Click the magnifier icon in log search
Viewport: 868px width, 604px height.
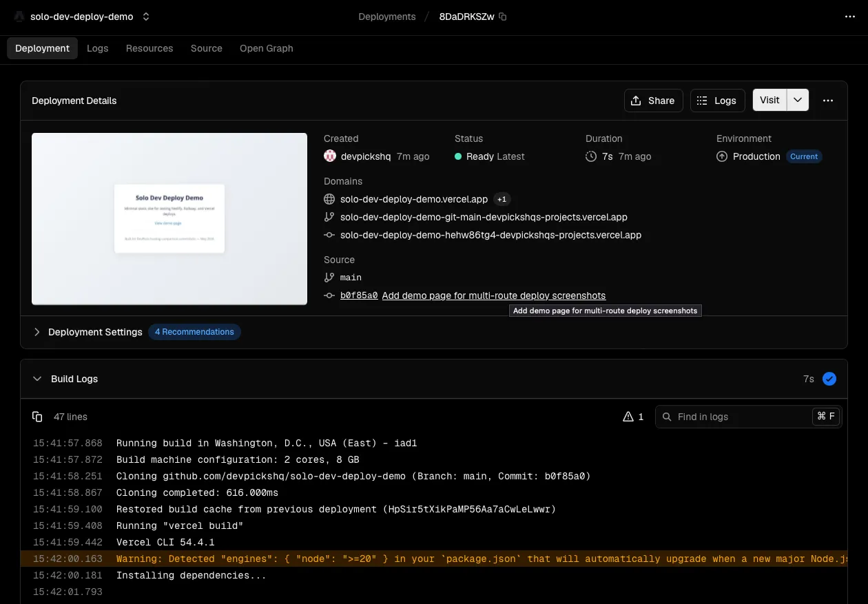pyautogui.click(x=667, y=417)
